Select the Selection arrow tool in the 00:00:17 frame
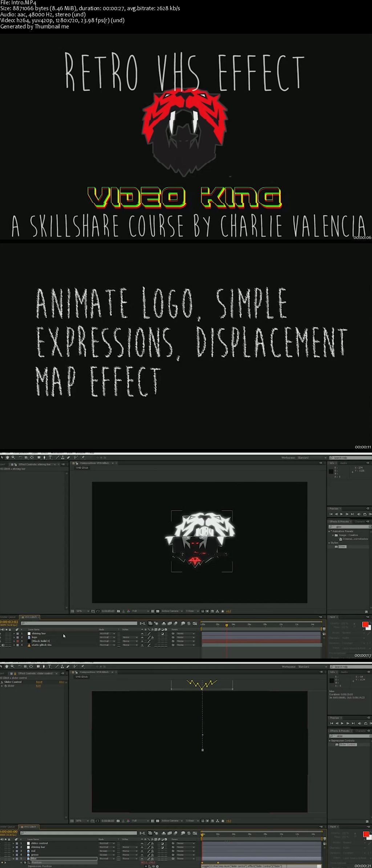The image size is (372, 868). [2, 457]
